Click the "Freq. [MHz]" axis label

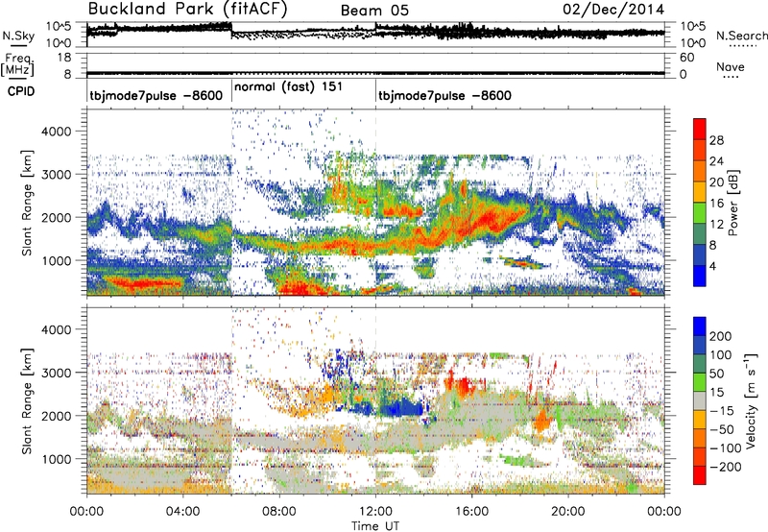17,64
